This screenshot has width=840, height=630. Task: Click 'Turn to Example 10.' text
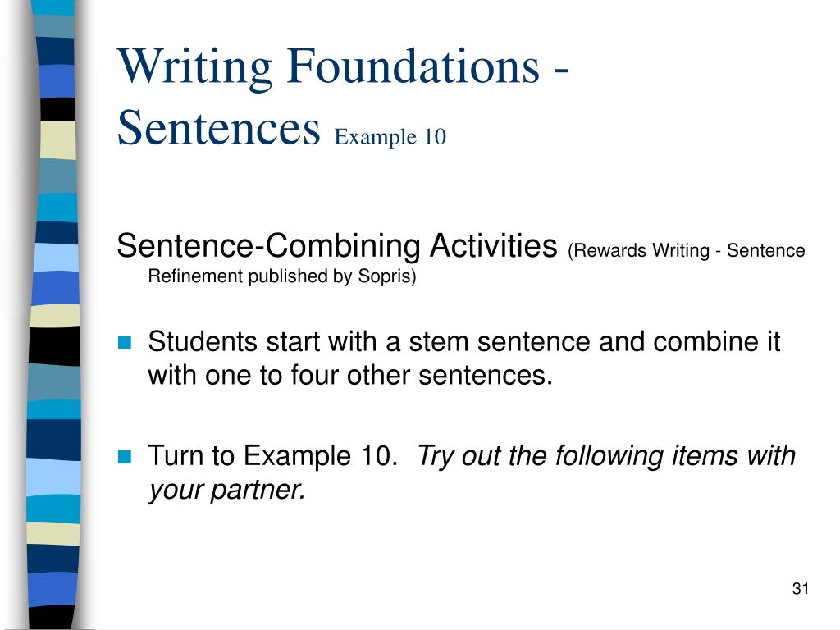(272, 455)
